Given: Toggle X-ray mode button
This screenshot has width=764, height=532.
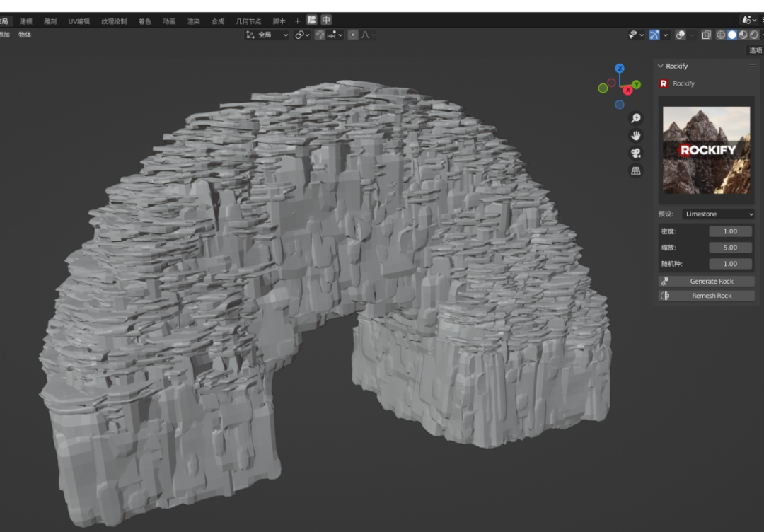Looking at the screenshot, I should click(706, 35).
